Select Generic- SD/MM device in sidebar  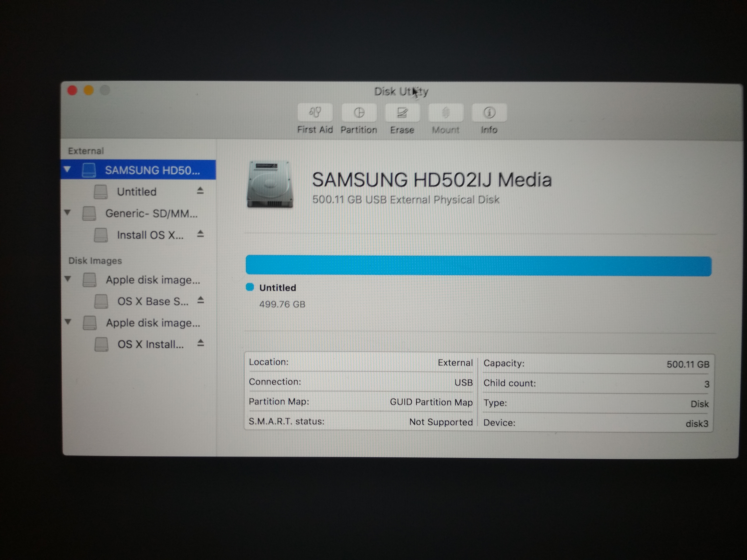pos(151,213)
